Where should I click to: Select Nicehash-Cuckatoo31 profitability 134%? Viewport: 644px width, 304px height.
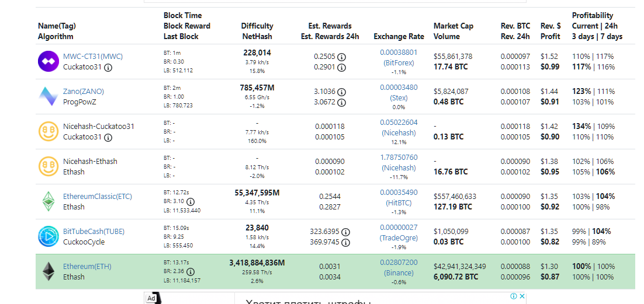click(581, 127)
